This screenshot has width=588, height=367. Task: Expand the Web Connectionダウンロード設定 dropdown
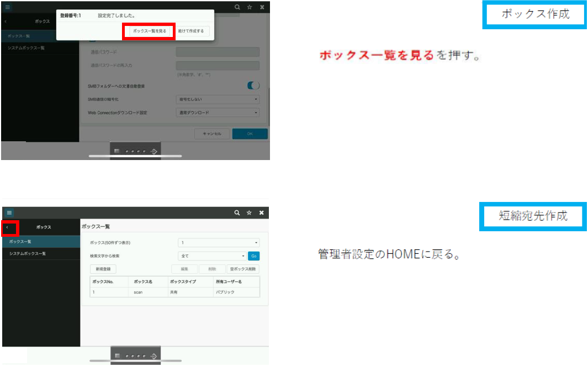pyautogui.click(x=218, y=113)
